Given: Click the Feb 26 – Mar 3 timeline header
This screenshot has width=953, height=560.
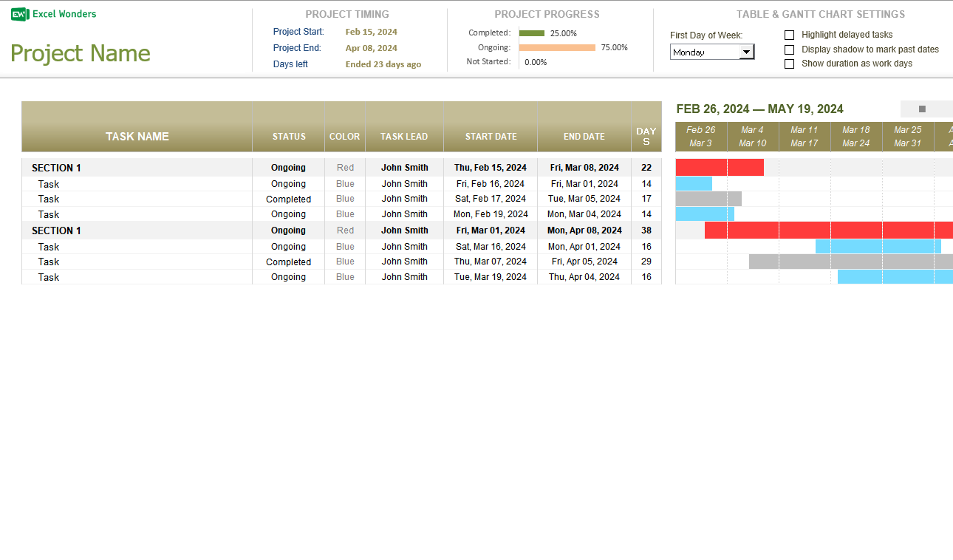Looking at the screenshot, I should (700, 135).
